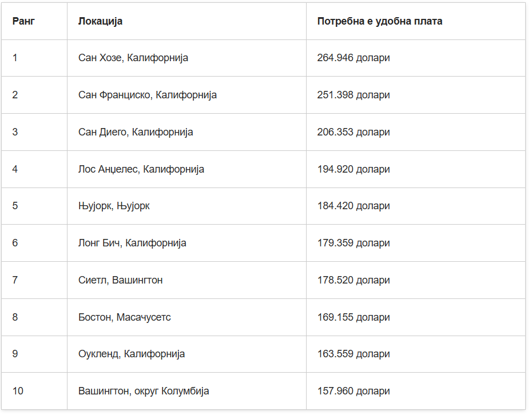Click the "Потребна е удобна плата" header
Image resolution: width=532 pixels, height=415 pixels.
point(379,21)
